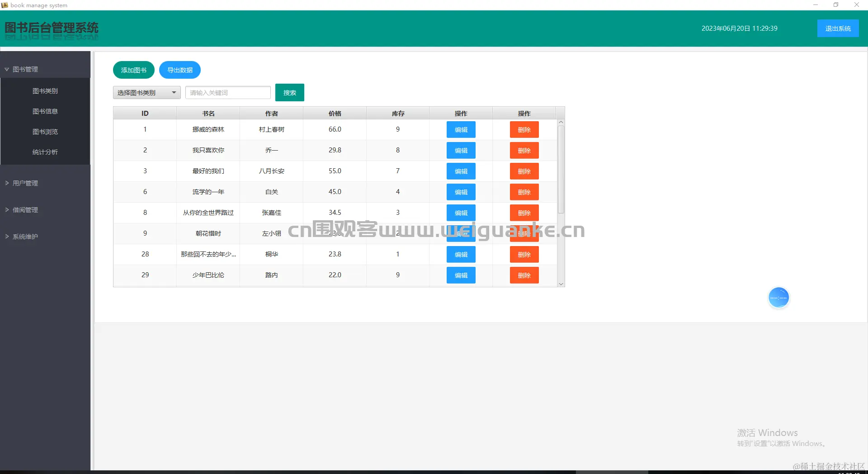Select the author cell 张嘉佳
Image resolution: width=868 pixels, height=474 pixels.
(x=272, y=213)
